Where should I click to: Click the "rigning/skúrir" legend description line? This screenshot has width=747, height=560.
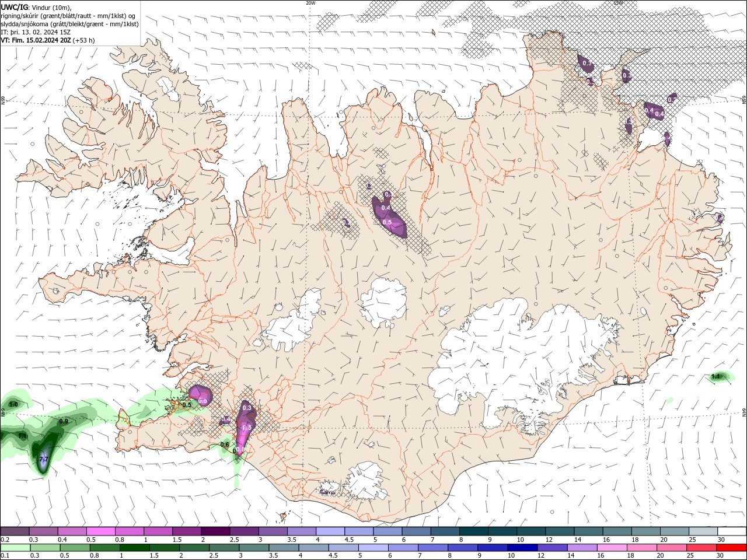click(x=68, y=15)
